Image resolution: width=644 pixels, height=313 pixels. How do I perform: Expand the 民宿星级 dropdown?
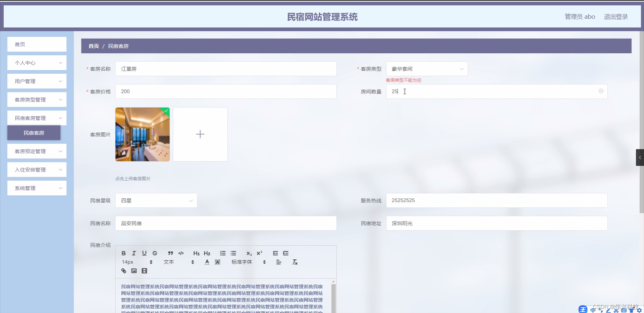[156, 200]
